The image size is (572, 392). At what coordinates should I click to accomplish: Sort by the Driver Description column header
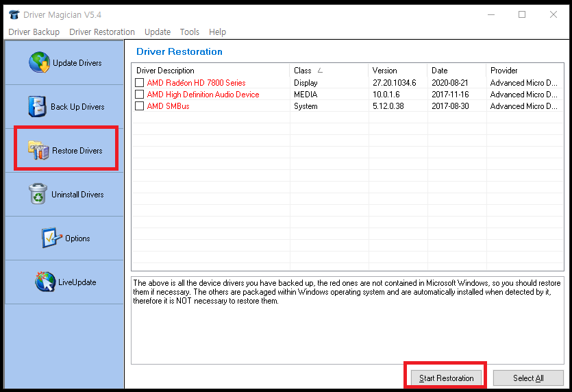click(x=210, y=71)
